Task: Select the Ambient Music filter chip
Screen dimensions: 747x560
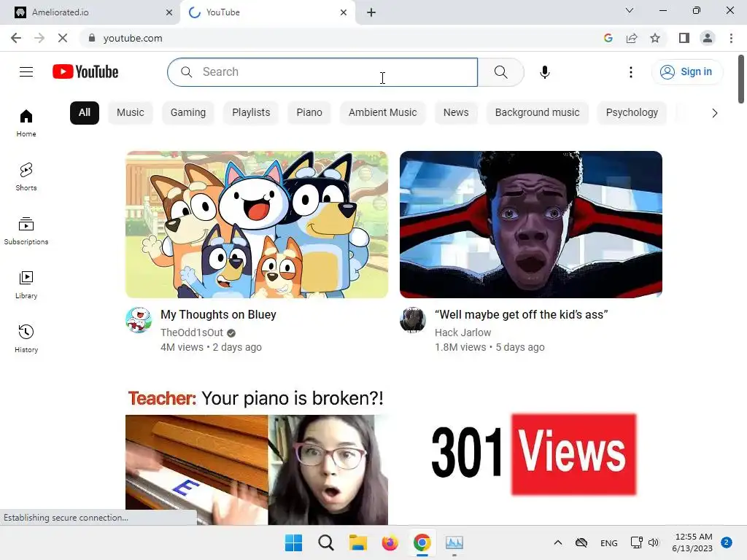Action: (382, 113)
